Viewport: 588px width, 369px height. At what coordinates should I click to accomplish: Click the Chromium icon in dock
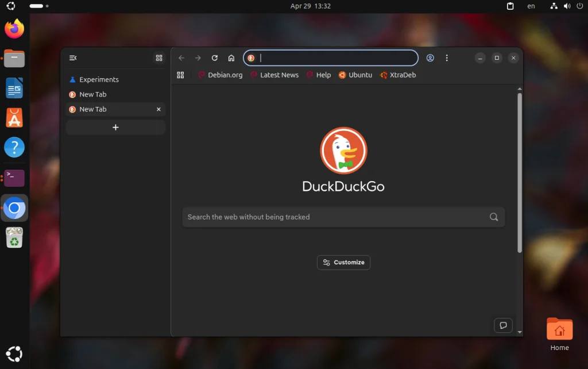[x=14, y=207]
